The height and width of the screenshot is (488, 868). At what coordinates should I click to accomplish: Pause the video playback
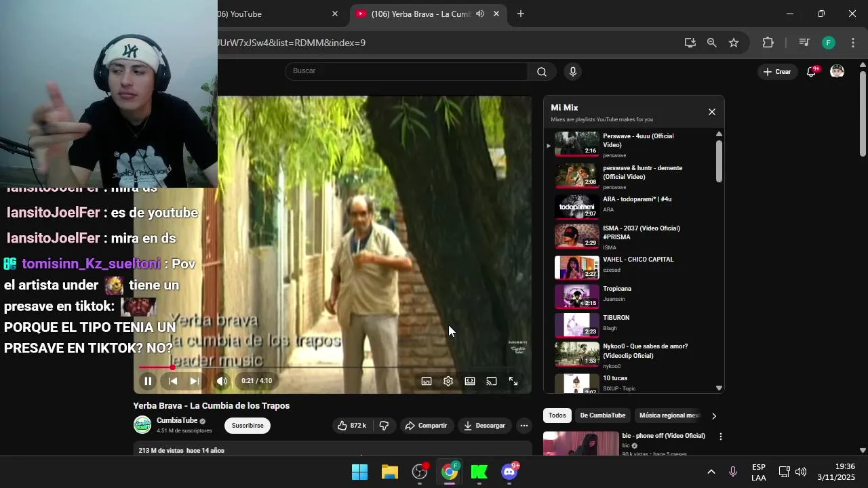click(148, 381)
